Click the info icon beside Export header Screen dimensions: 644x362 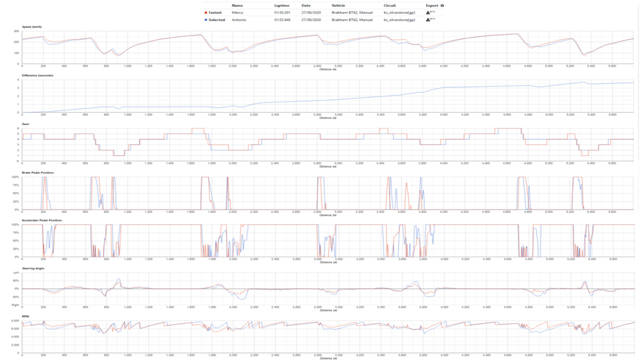pos(442,6)
